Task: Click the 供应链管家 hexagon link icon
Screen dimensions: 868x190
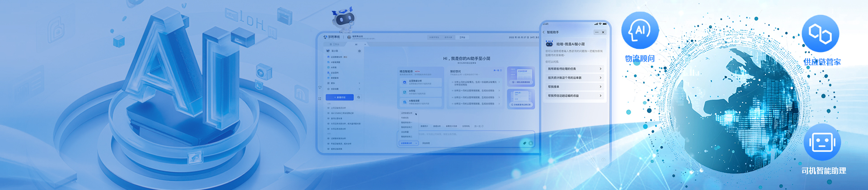Action: pos(820,33)
